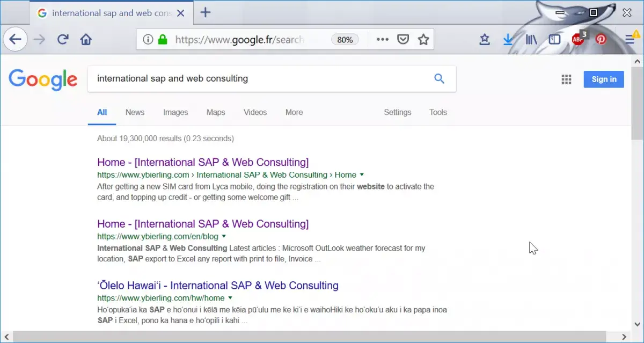644x343 pixels.
Task: Open page actions three-dot menu
Action: click(382, 39)
